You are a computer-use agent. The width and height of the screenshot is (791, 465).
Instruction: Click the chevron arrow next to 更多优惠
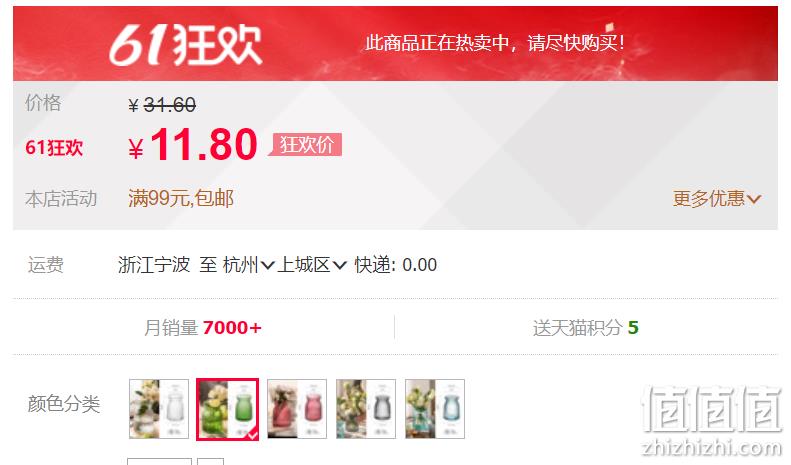click(x=754, y=199)
